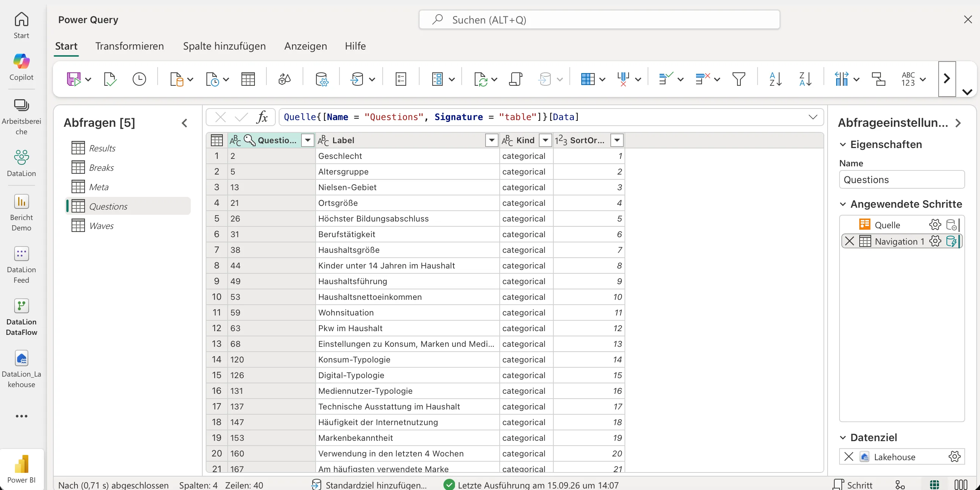
Task: Open the Anzeigen tab
Action: (x=306, y=46)
